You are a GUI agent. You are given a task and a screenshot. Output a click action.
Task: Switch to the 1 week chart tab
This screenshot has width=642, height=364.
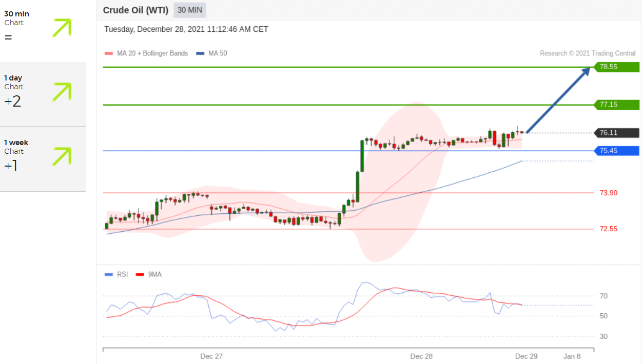(x=43, y=159)
